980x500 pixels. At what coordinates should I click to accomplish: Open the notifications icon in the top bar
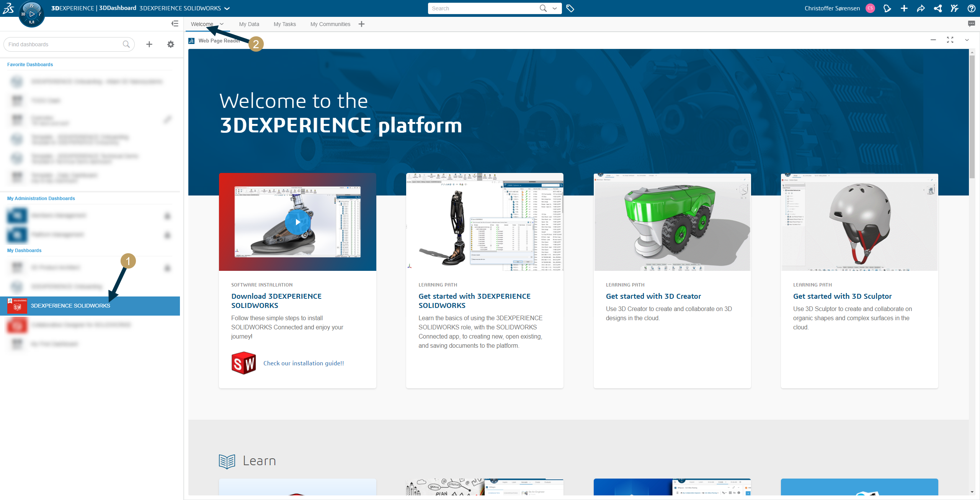coord(887,8)
